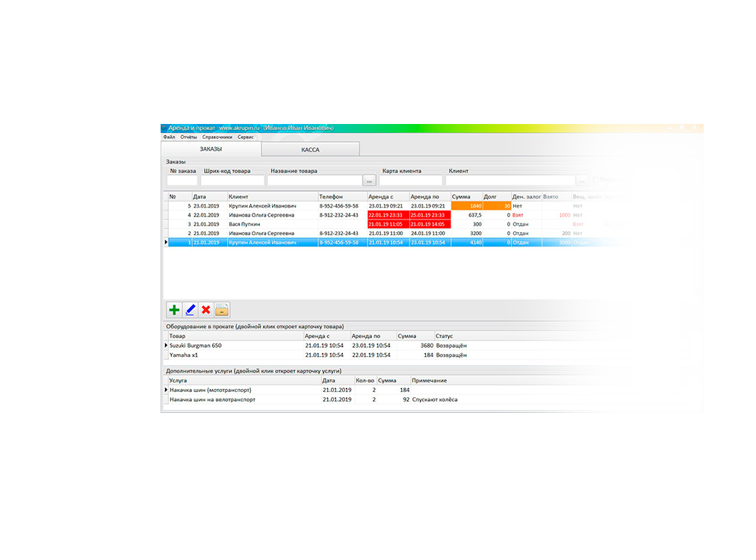
Task: Click the blue pencil edit order icon
Action: pyautogui.click(x=190, y=310)
